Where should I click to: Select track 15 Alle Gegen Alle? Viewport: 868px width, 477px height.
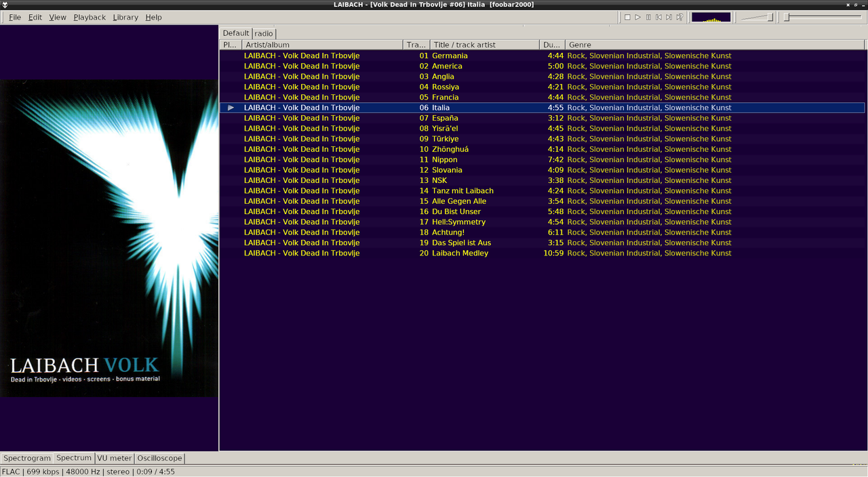coord(542,201)
